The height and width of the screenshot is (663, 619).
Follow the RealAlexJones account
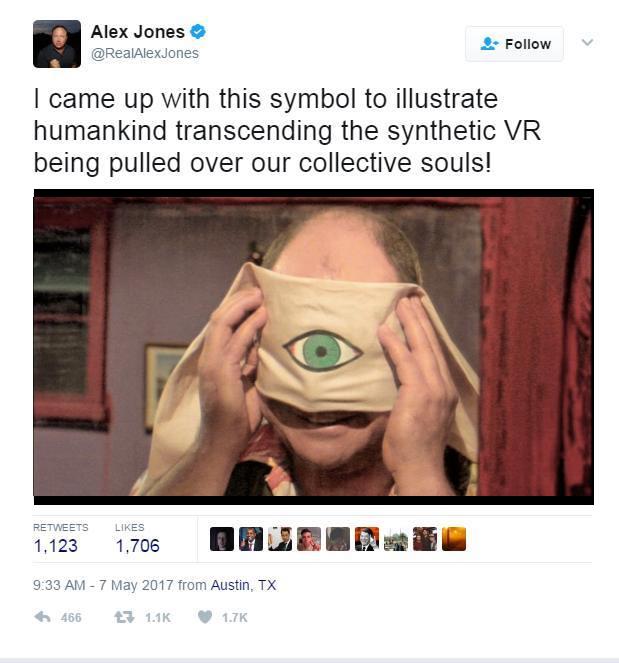[514, 44]
